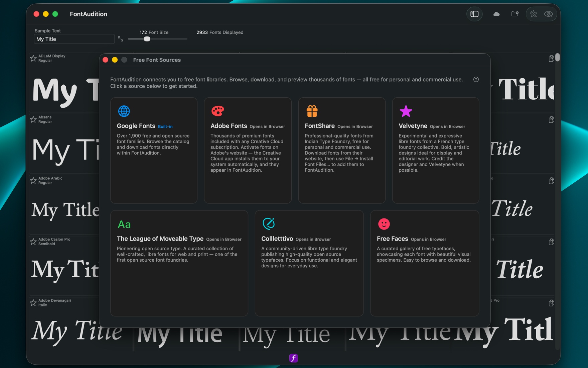Screen dimensions: 588x368
Task: Click the copy icon in the ADLaM Display row
Action: 551,59
